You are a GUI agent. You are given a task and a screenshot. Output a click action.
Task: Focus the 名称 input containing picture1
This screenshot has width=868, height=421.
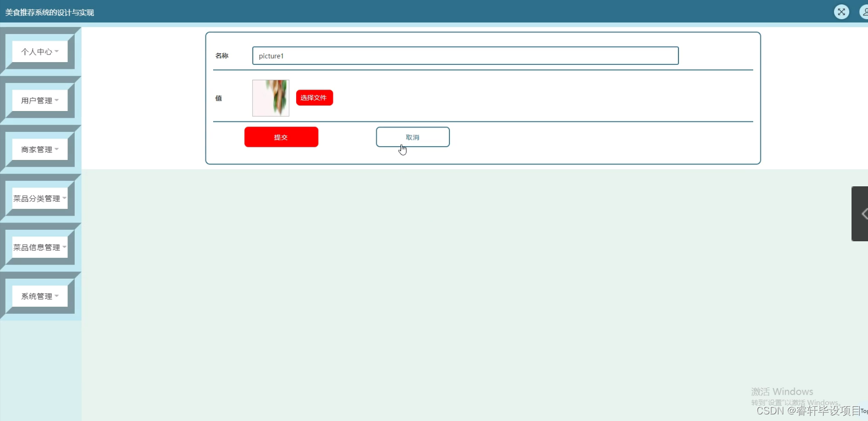(x=465, y=56)
